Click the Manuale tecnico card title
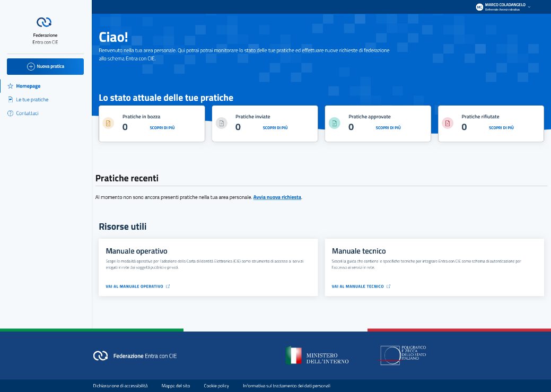 tap(359, 251)
